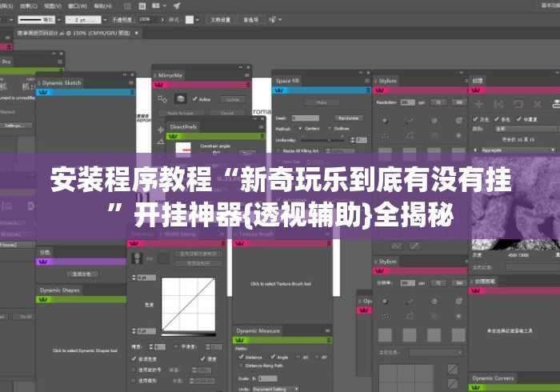The width and height of the screenshot is (560, 392).
Task: Open the 效果(C) menu
Action: click(x=29, y=6)
